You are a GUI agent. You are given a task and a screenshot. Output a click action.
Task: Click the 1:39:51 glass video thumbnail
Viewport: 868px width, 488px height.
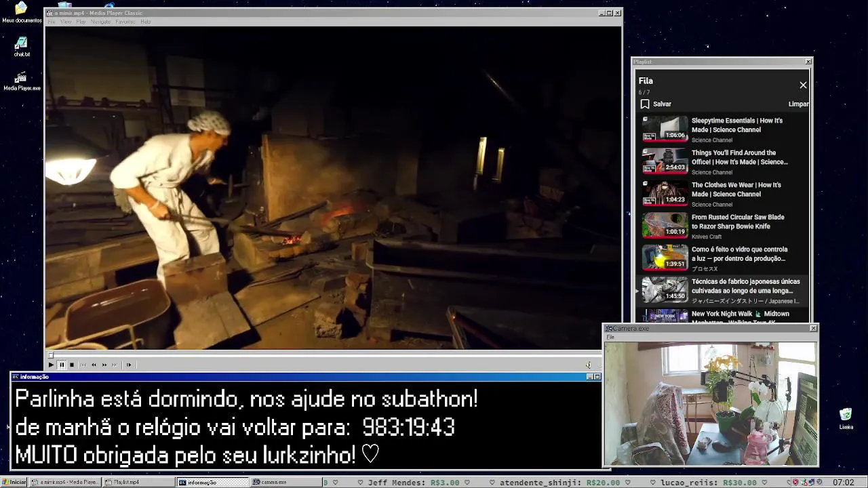[x=665, y=258]
